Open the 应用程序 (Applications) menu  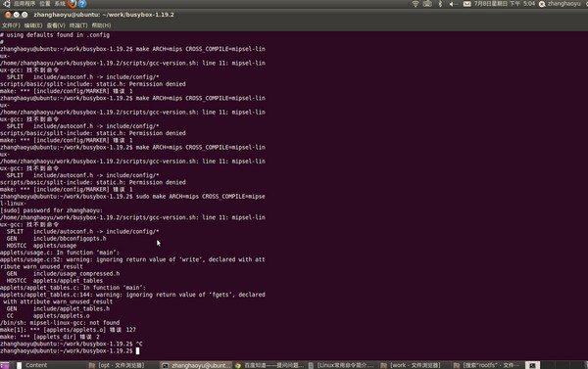tap(24, 4)
